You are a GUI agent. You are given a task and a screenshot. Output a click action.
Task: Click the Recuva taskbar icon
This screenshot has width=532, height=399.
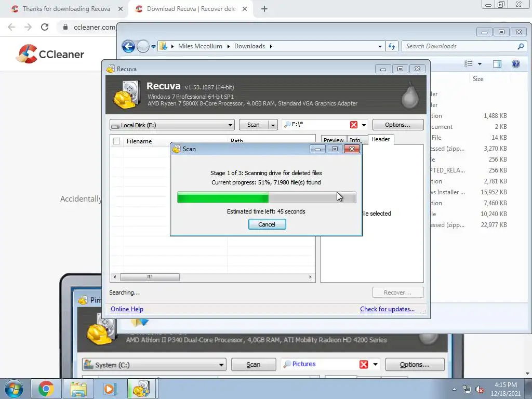[x=142, y=389]
